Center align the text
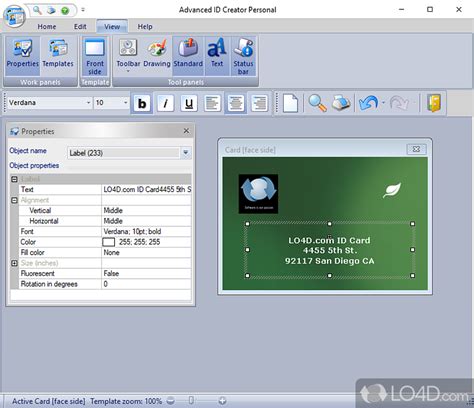This screenshot has width=474, height=408. click(236, 103)
